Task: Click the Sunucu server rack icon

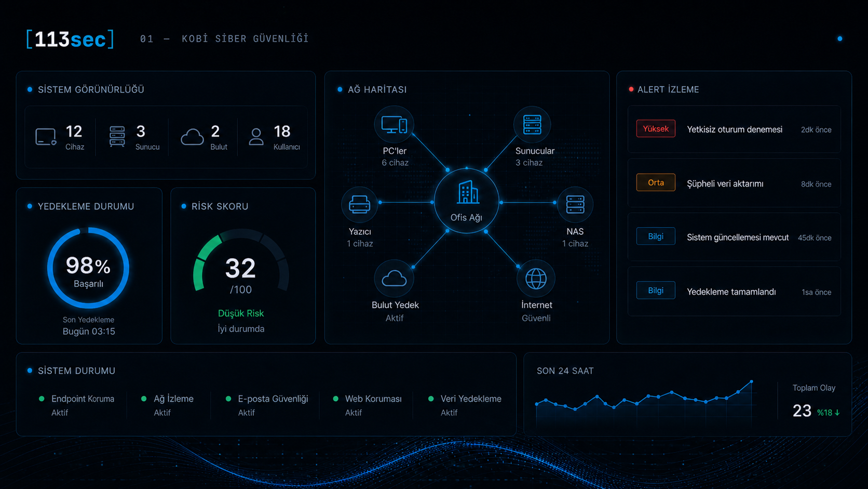Action: (x=117, y=137)
